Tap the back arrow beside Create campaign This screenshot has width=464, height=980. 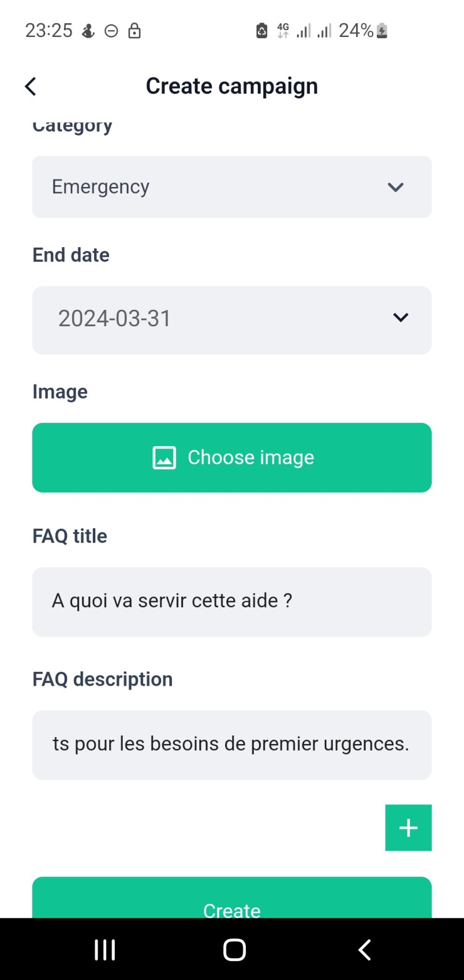click(30, 86)
